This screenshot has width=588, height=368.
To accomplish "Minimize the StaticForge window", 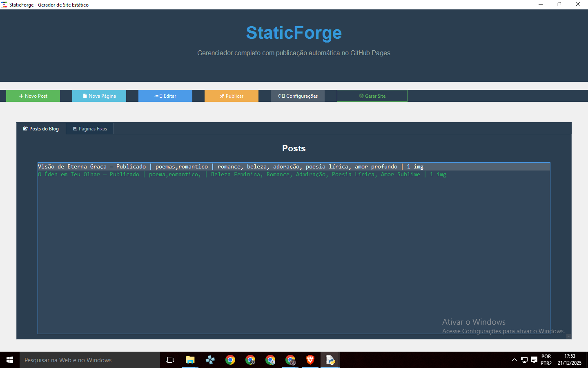I will [541, 4].
